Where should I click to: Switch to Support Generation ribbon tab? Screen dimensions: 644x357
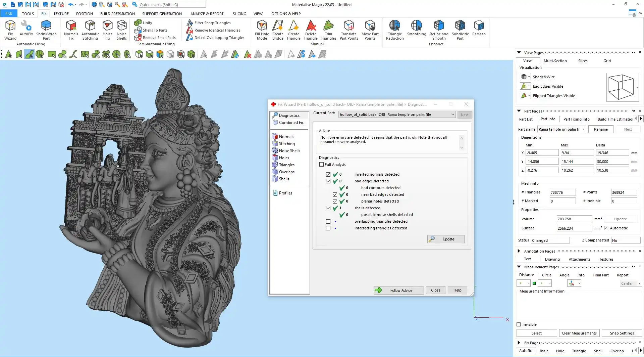[162, 14]
